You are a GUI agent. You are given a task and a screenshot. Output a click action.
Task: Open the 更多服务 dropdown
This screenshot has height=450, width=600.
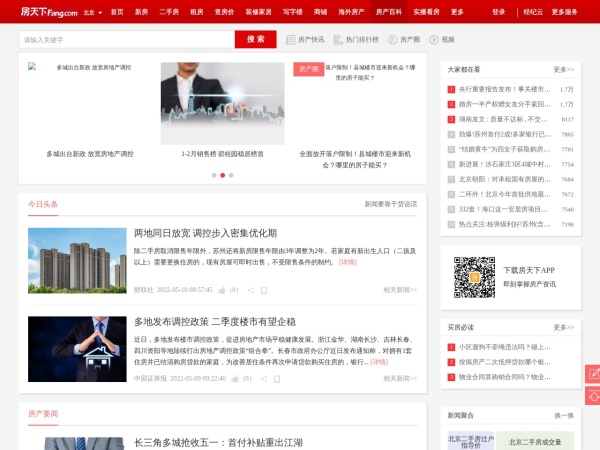coord(564,12)
